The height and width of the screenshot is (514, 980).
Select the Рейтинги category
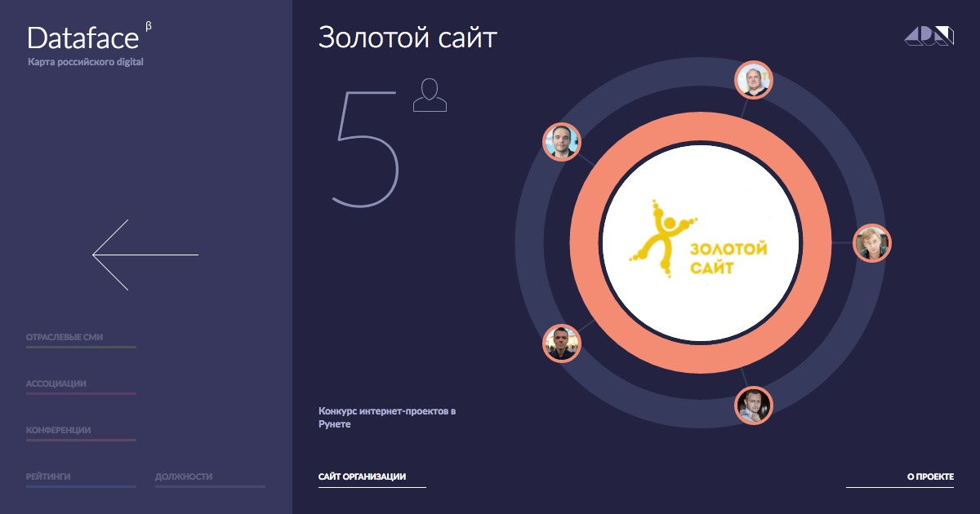point(81,478)
